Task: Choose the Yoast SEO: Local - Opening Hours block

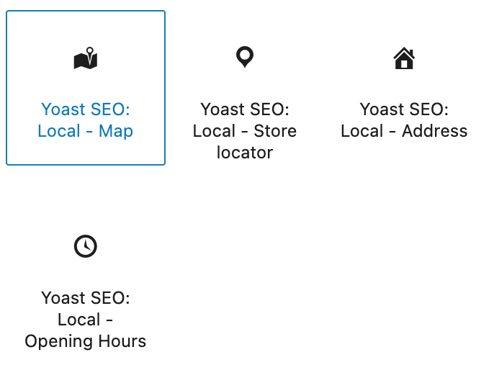Action: 85,277
